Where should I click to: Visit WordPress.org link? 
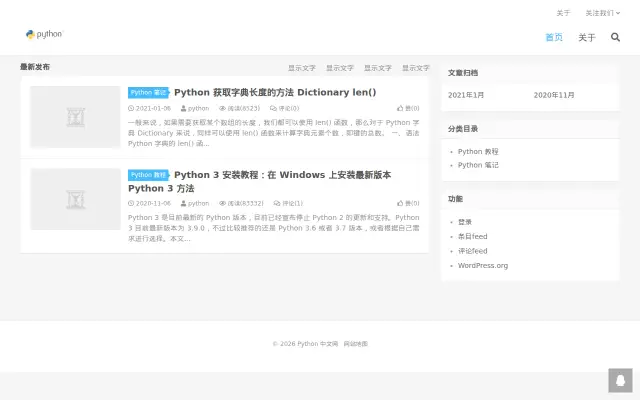[483, 266]
